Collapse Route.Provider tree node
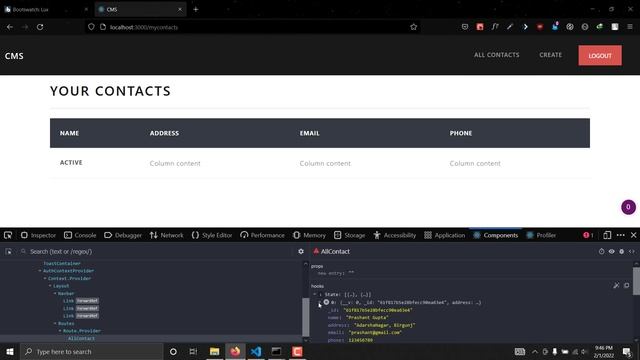Image resolution: width=640 pixels, height=360 pixels. 60,331
